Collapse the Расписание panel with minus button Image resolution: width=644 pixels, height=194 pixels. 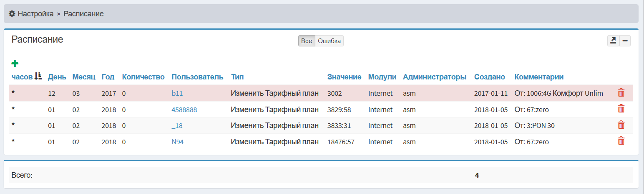[625, 41]
